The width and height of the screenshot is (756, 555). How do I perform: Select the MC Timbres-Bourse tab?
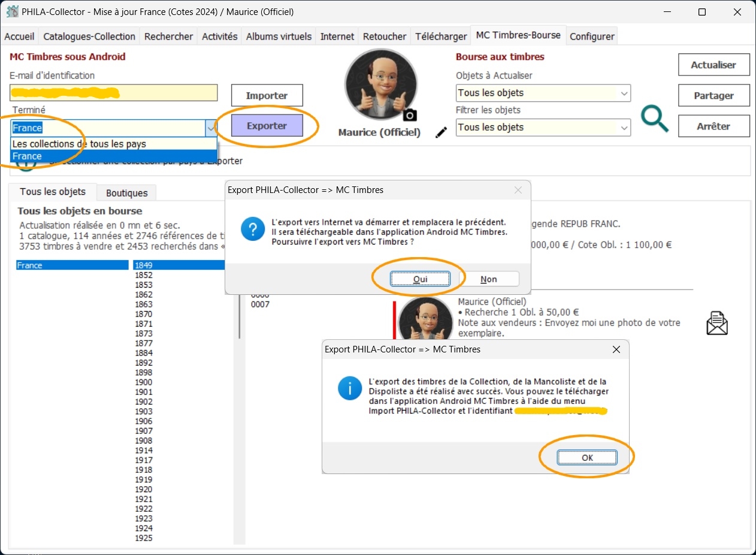pyautogui.click(x=518, y=35)
